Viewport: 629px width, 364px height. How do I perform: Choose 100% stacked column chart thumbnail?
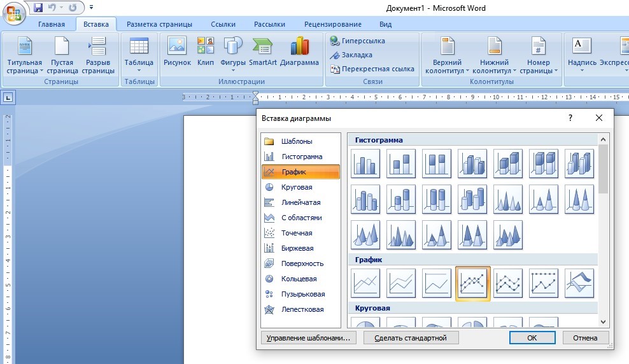tap(437, 164)
